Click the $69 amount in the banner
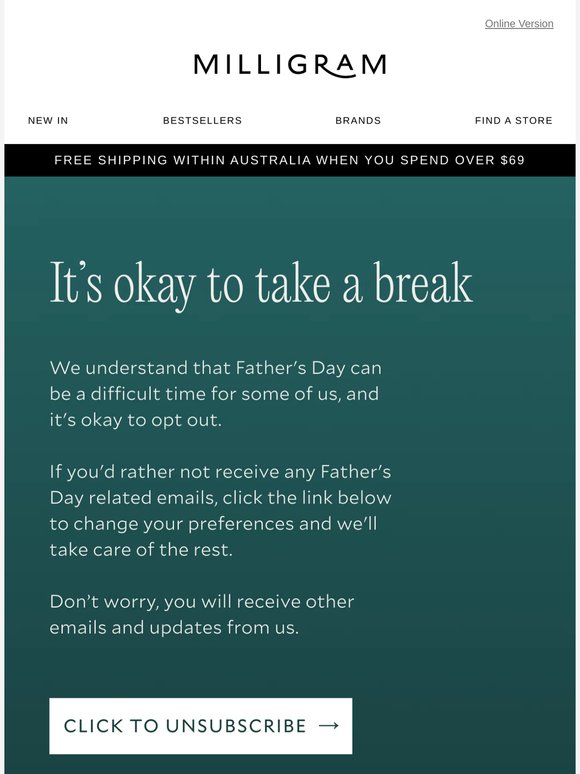The image size is (580, 774). [512, 160]
